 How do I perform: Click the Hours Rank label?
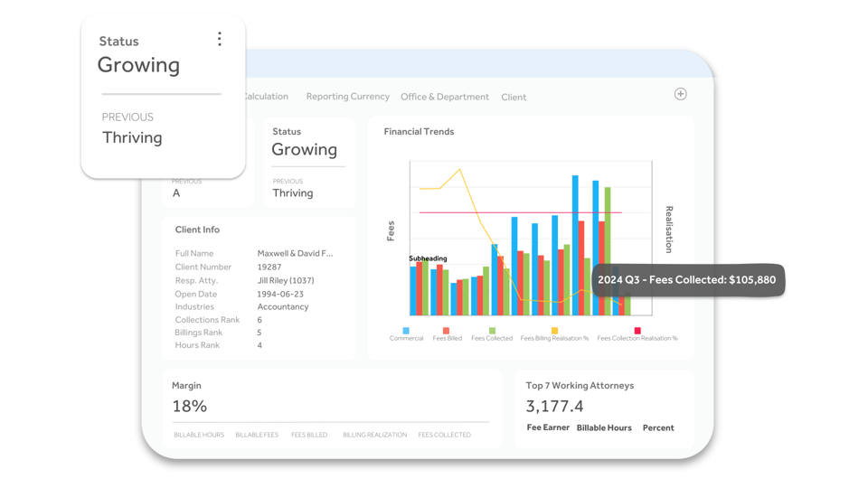point(197,345)
